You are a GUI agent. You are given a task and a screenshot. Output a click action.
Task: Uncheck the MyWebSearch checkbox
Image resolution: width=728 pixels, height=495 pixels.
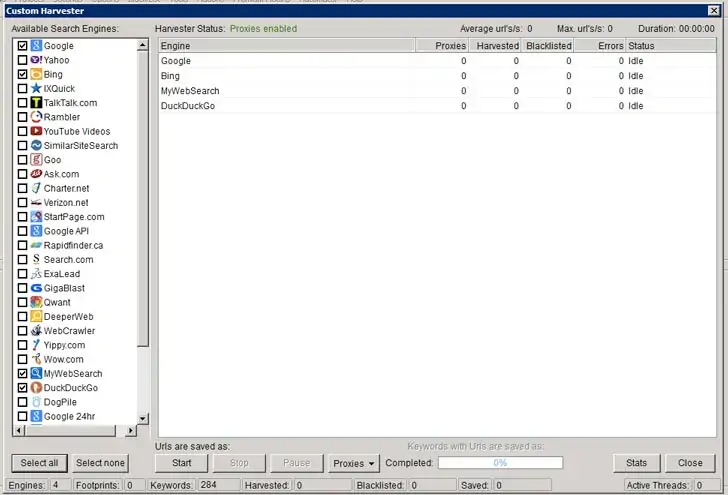coord(22,373)
